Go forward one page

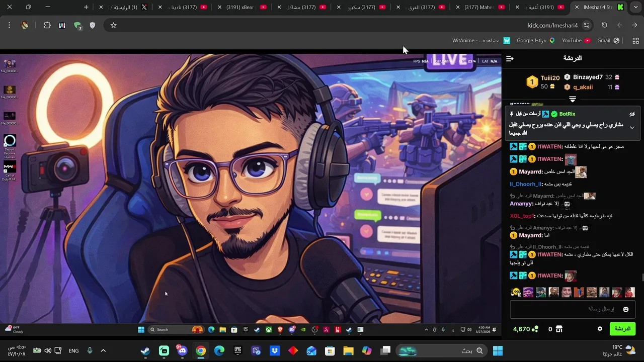tap(619, 25)
